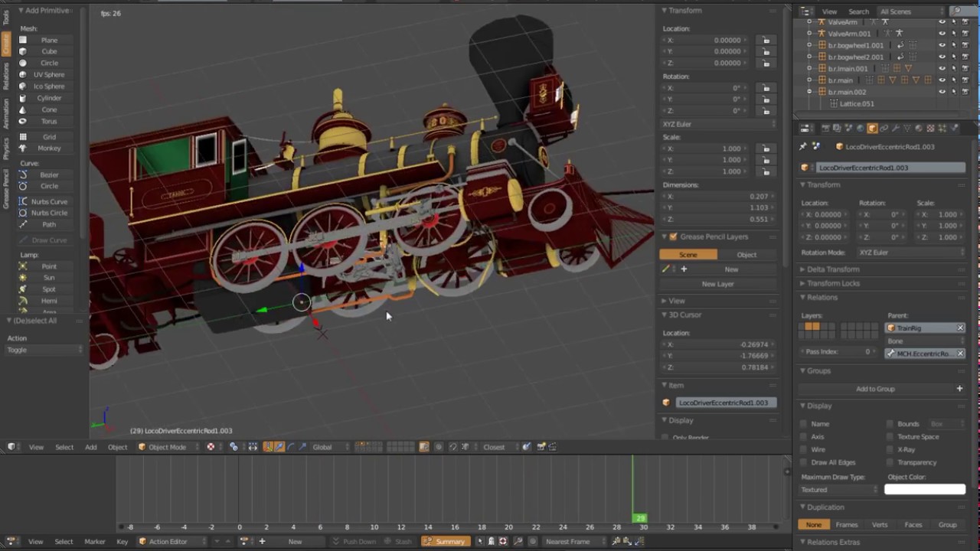This screenshot has width=980, height=551.
Task: Expand the Delta Transform panel
Action: click(833, 269)
